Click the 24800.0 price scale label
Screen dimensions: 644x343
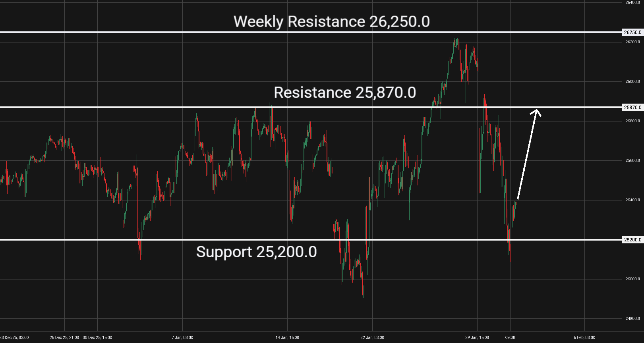[632, 318]
